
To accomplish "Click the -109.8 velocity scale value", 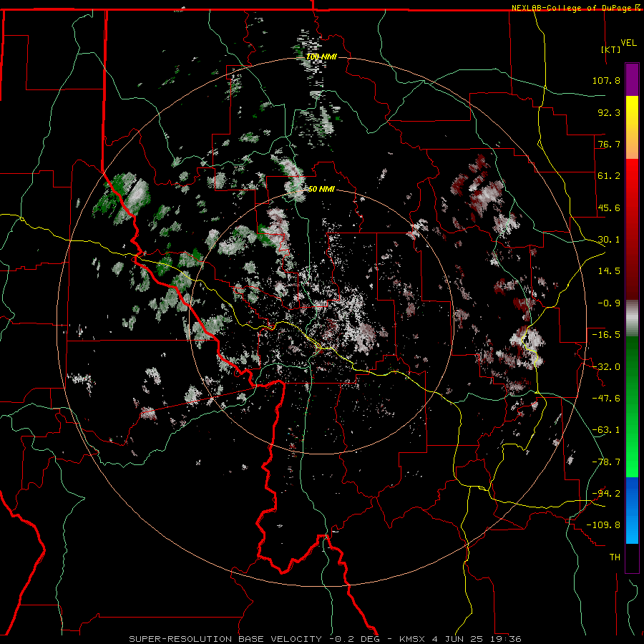I will [603, 525].
